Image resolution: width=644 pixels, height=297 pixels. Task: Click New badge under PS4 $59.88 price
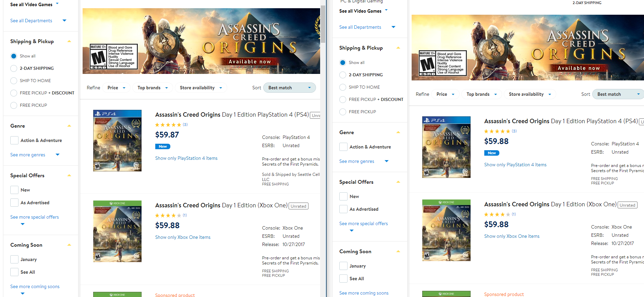[492, 153]
